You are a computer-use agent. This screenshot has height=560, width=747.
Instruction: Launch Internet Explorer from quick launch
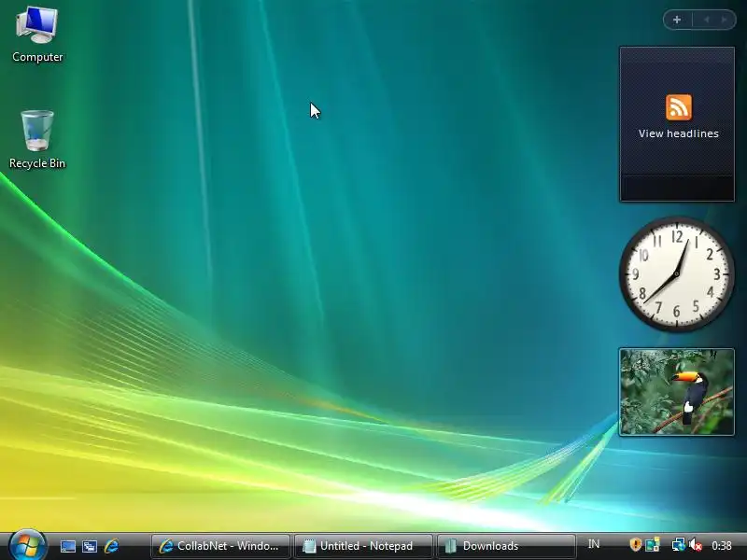click(111, 546)
